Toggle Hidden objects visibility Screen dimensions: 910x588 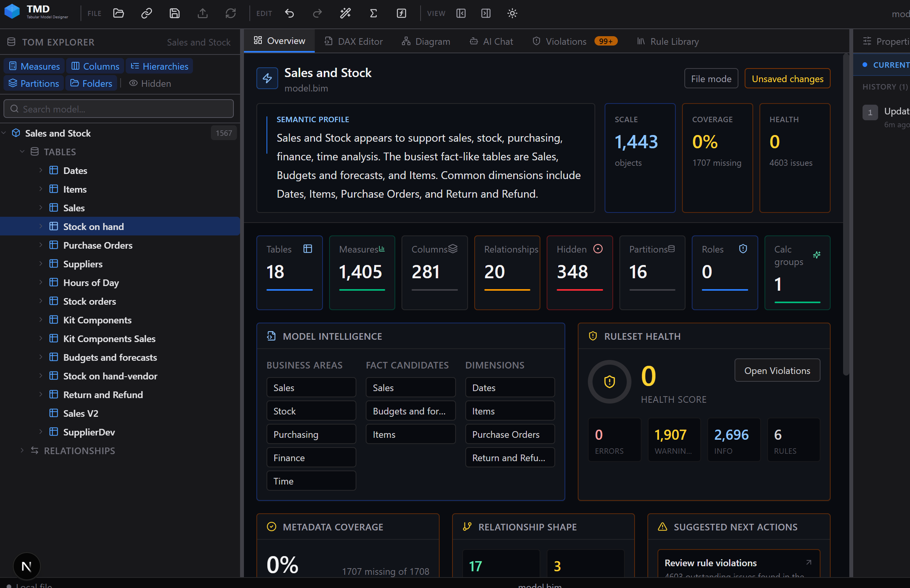[x=150, y=83]
